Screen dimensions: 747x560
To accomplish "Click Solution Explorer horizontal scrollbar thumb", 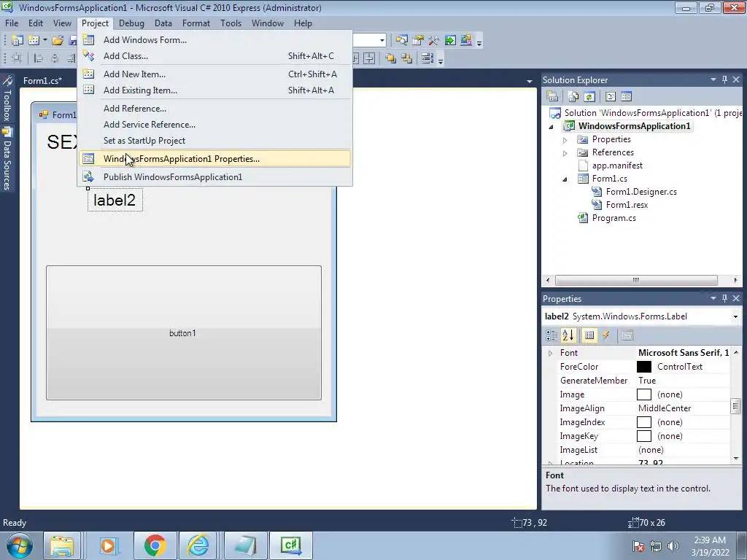I will pos(636,280).
